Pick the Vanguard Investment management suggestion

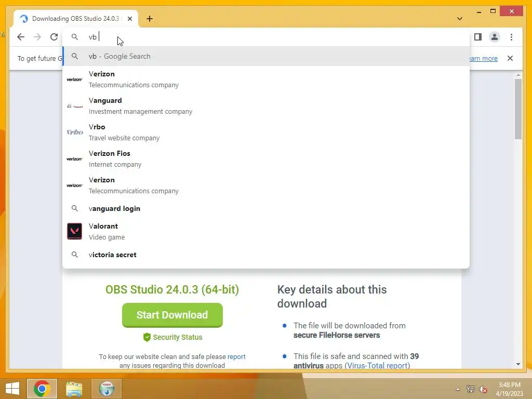[266, 106]
